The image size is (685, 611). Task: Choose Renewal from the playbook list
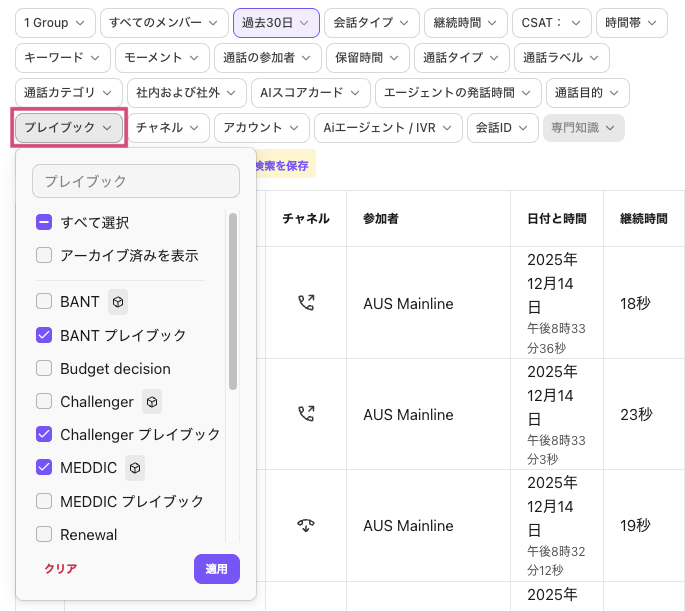pyautogui.click(x=88, y=534)
